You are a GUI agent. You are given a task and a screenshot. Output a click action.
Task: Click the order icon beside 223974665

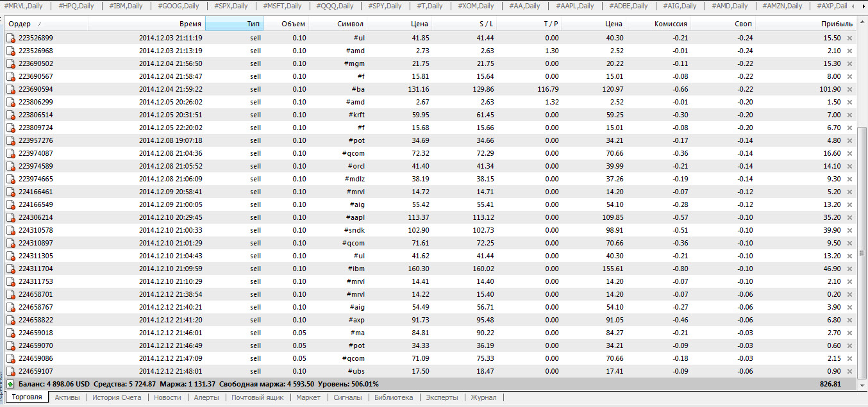[x=10, y=179]
